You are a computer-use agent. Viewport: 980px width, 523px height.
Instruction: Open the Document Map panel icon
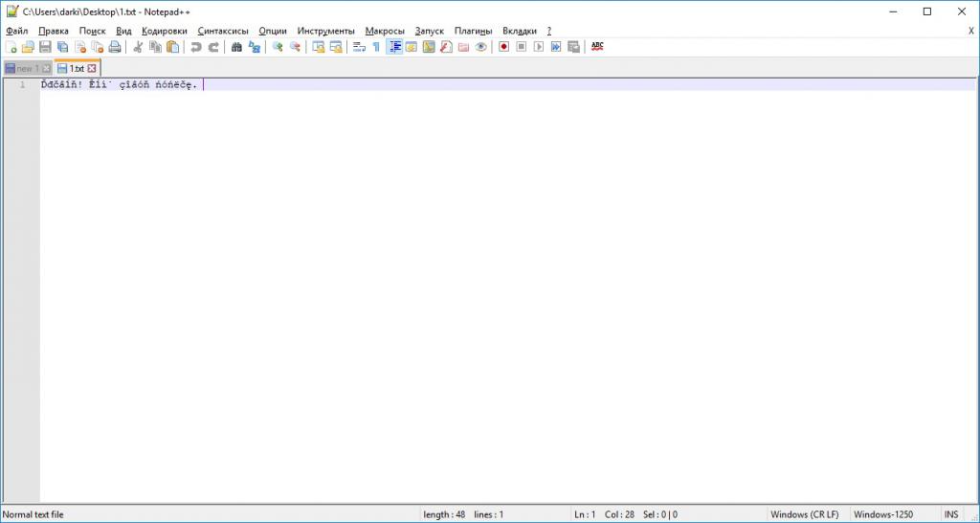[429, 47]
